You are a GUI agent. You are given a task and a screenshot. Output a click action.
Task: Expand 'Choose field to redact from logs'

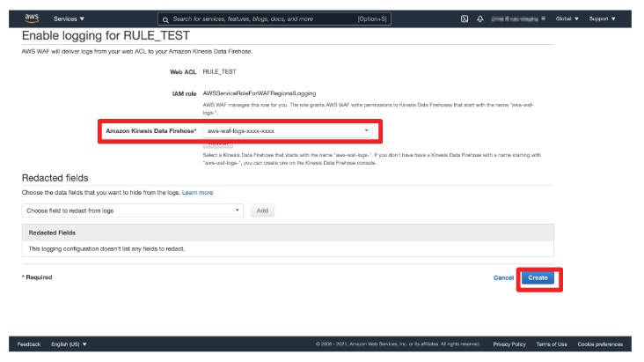pyautogui.click(x=133, y=211)
